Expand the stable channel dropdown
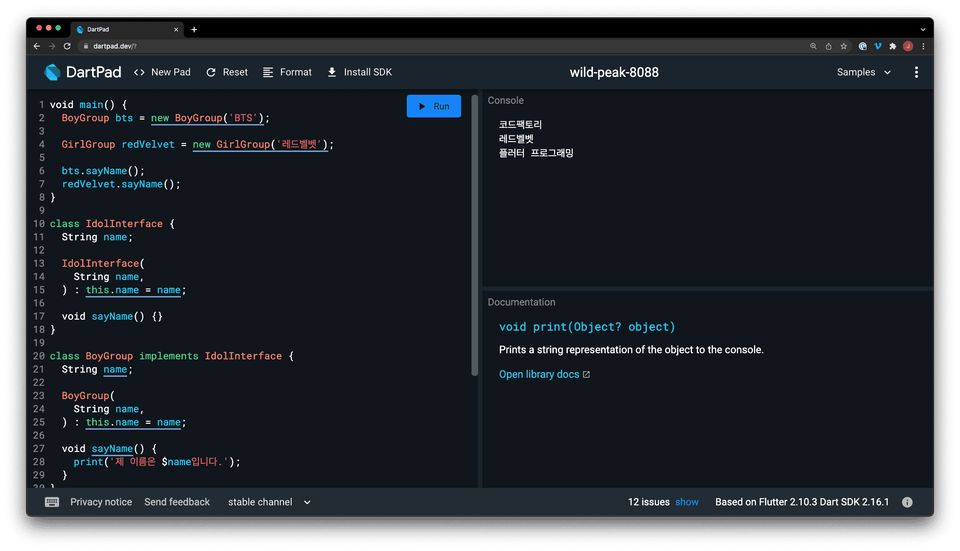Screen dimensions: 960x551 click(269, 502)
